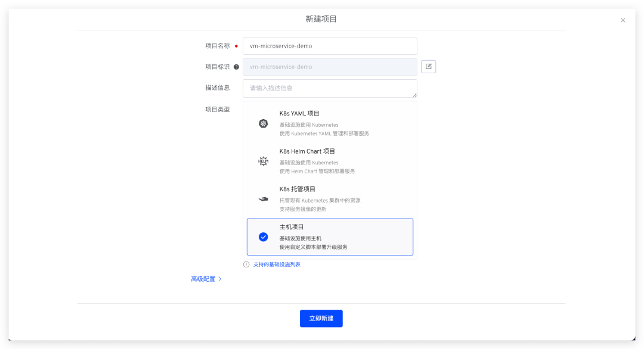Open the 支持的基础设施列表 link
The width and height of the screenshot is (644, 349).
point(277,264)
